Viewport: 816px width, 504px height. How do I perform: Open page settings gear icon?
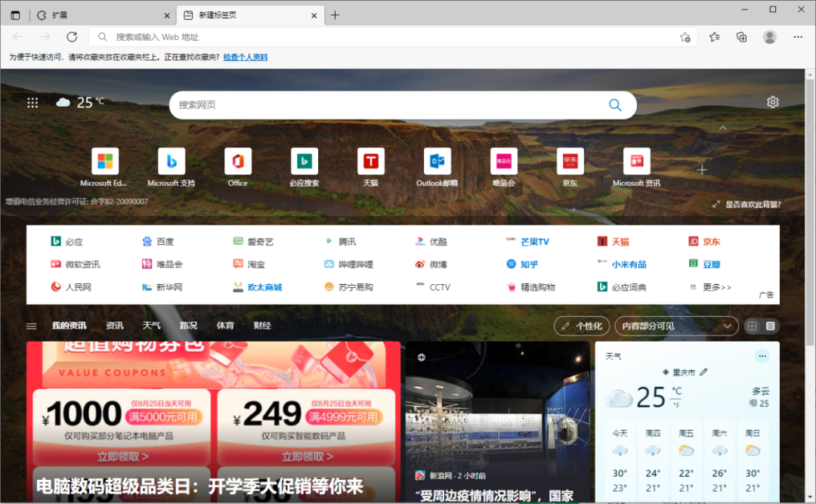tap(773, 102)
